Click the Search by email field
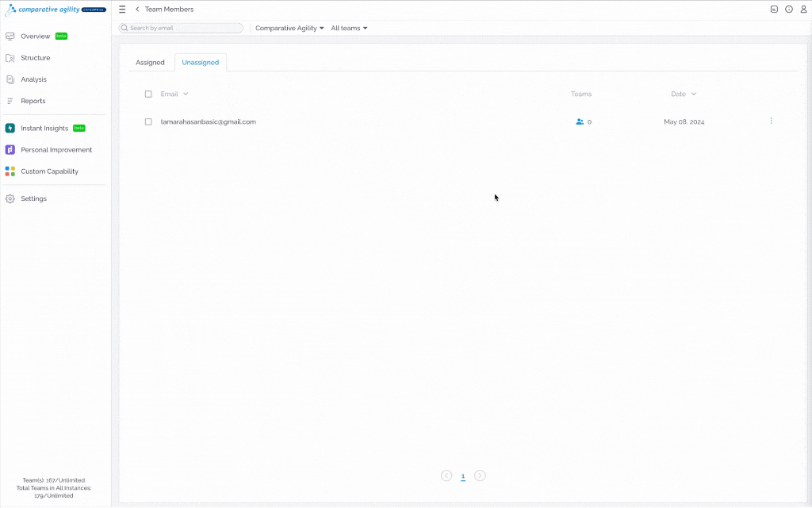The width and height of the screenshot is (812, 508). (x=181, y=28)
